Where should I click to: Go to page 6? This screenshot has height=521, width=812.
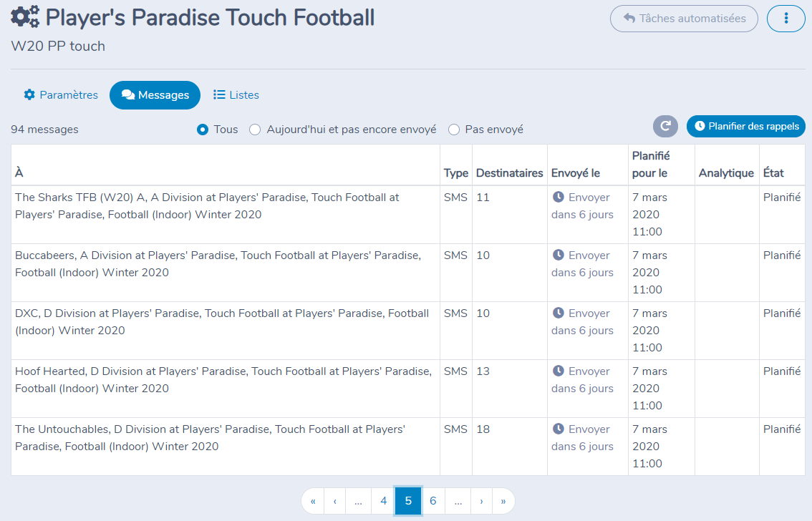point(433,501)
